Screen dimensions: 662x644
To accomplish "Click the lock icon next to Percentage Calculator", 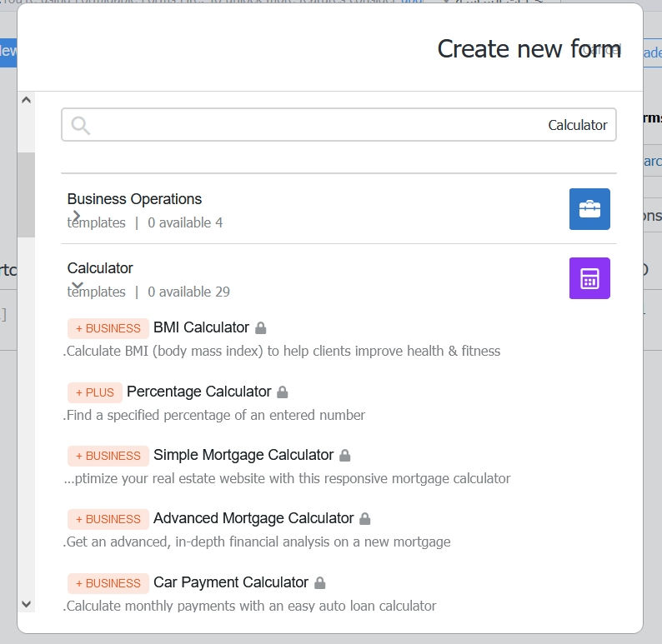I will click(283, 392).
